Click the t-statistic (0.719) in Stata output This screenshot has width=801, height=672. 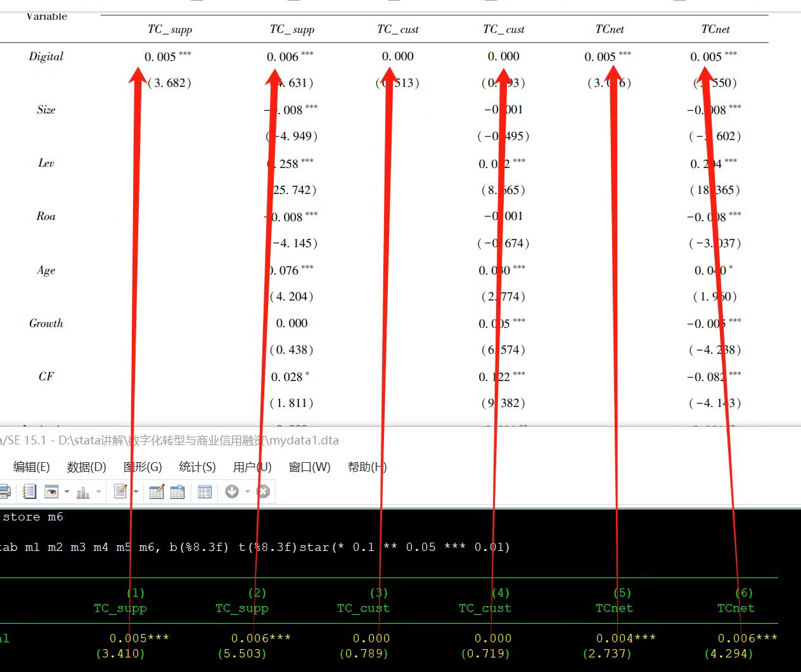tap(485, 654)
